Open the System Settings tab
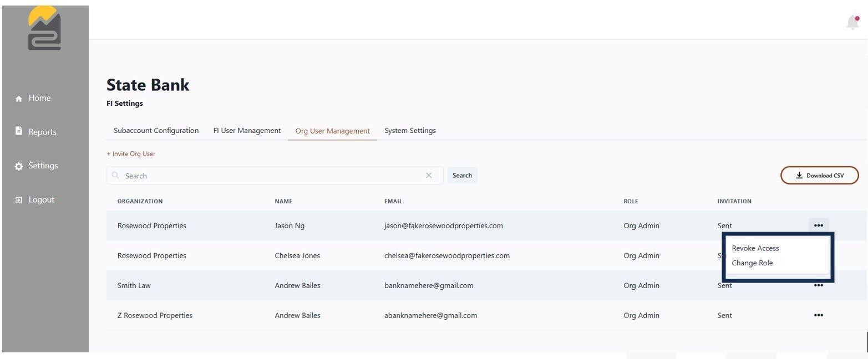868x359 pixels. point(410,131)
